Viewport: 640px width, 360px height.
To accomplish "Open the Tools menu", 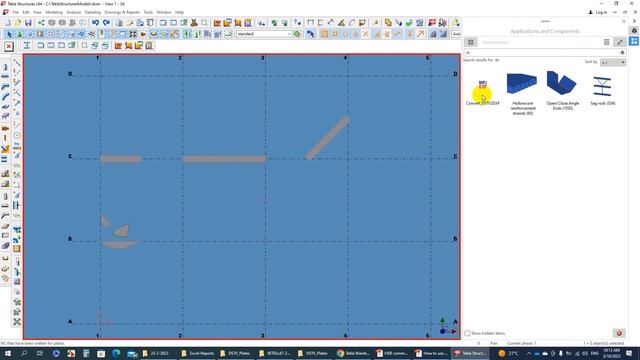I will pos(148,12).
